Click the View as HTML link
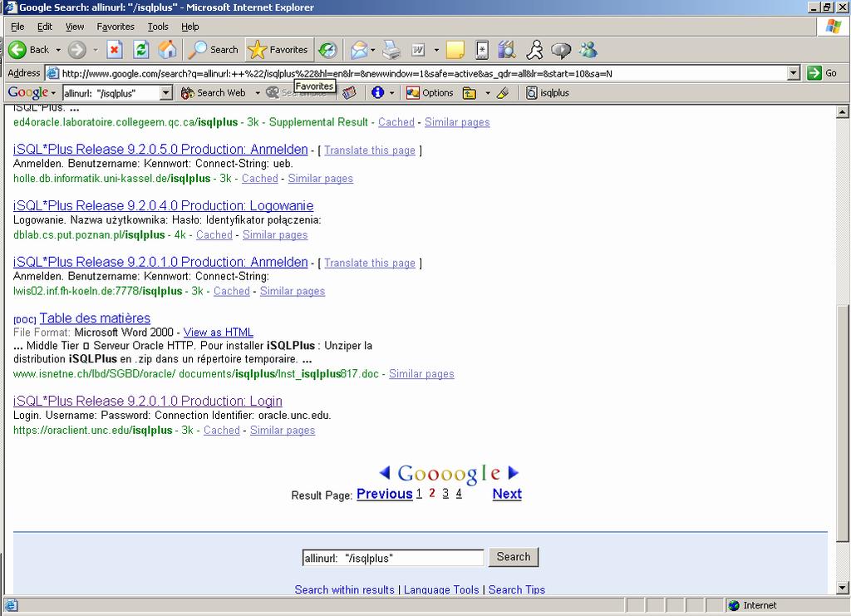The width and height of the screenshot is (851, 616). pyautogui.click(x=219, y=333)
